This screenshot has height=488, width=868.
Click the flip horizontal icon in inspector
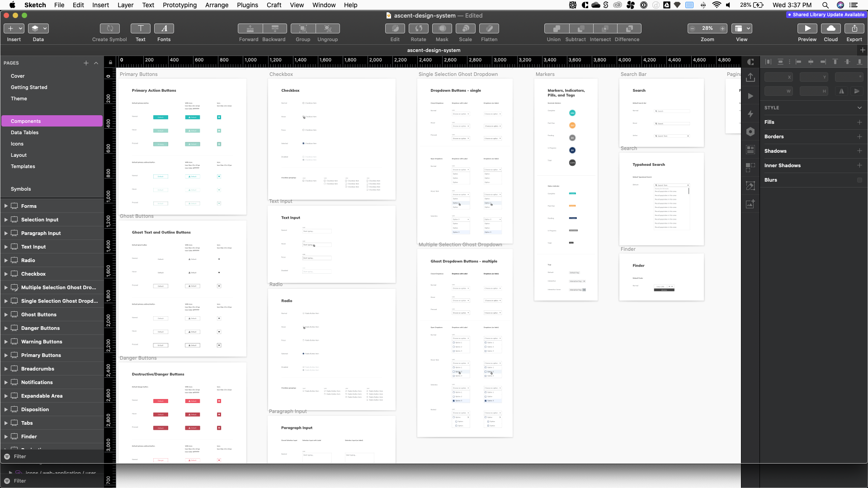point(841,91)
